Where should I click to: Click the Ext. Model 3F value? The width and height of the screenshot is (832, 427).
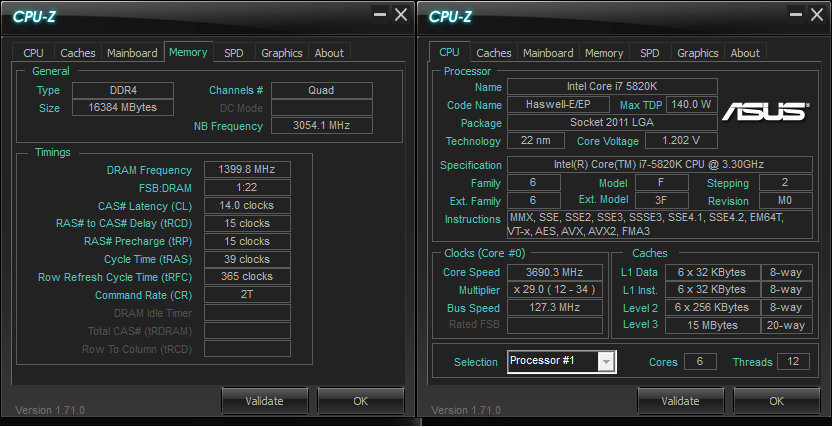(662, 201)
